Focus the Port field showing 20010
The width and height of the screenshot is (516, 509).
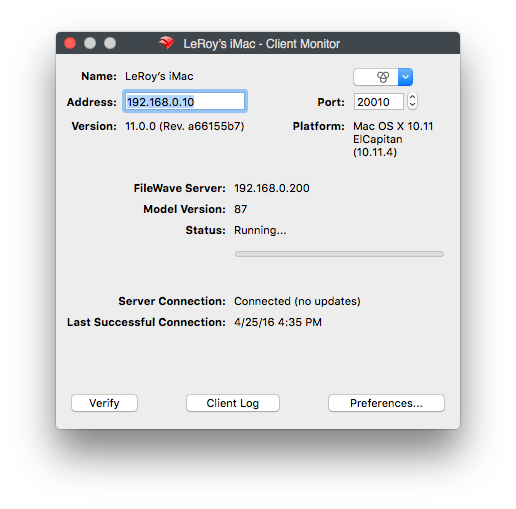(379, 102)
